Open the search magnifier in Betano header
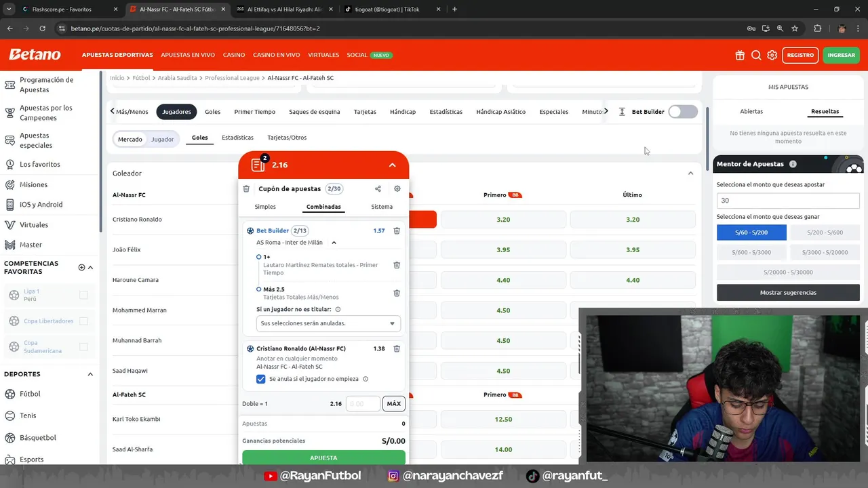 (756, 55)
